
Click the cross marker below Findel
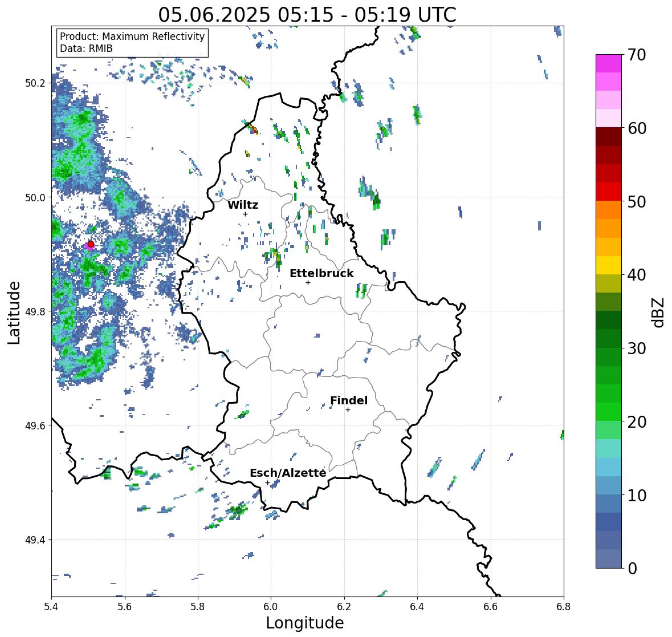tap(348, 410)
